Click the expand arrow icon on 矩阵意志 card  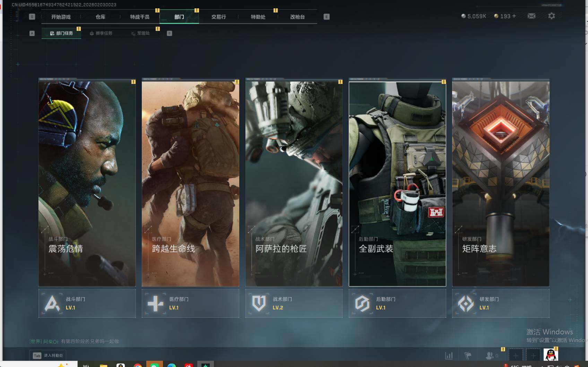(458, 229)
